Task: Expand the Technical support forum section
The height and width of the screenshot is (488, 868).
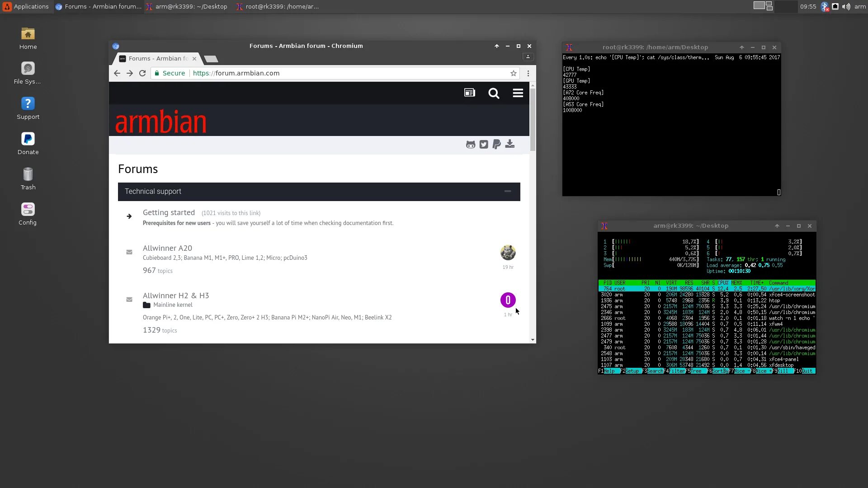Action: [x=508, y=191]
